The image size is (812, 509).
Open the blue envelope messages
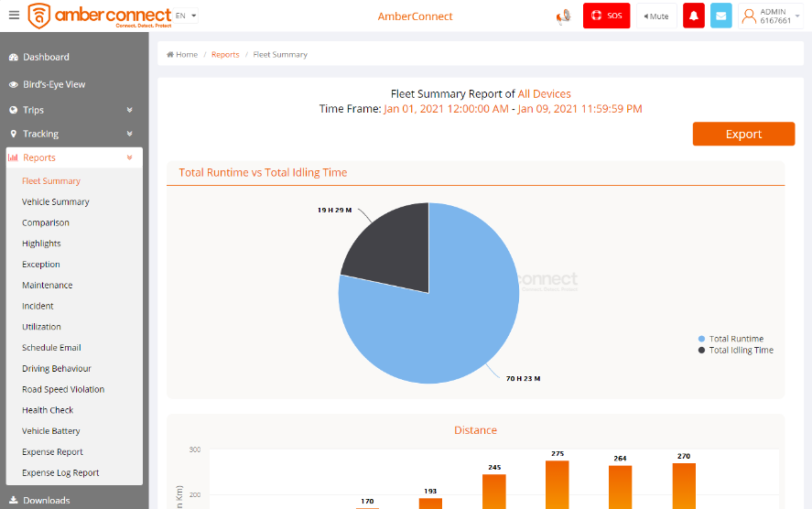click(720, 16)
